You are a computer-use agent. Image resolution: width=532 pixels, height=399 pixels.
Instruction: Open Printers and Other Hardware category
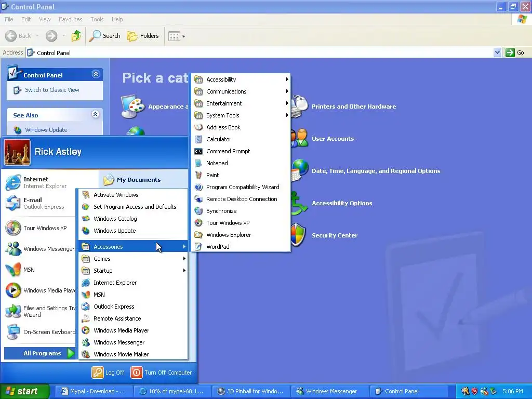[344, 106]
